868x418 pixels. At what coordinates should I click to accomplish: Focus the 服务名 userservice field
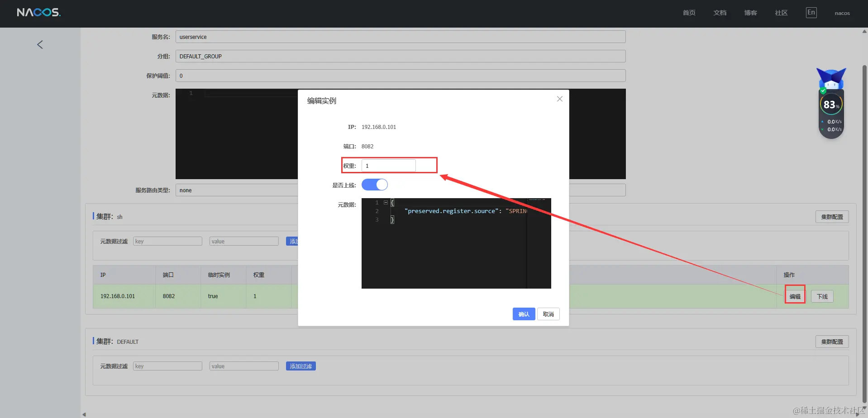point(401,37)
